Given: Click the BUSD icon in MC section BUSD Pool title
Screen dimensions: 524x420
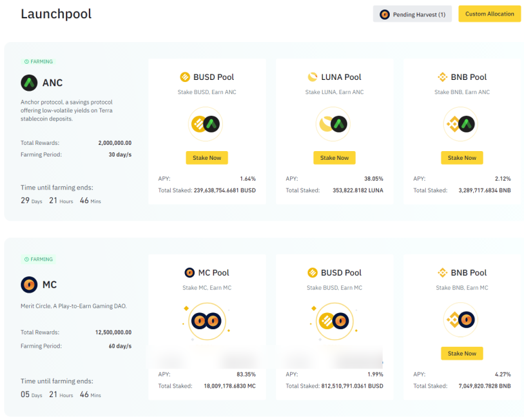Looking at the screenshot, I should pos(313,273).
